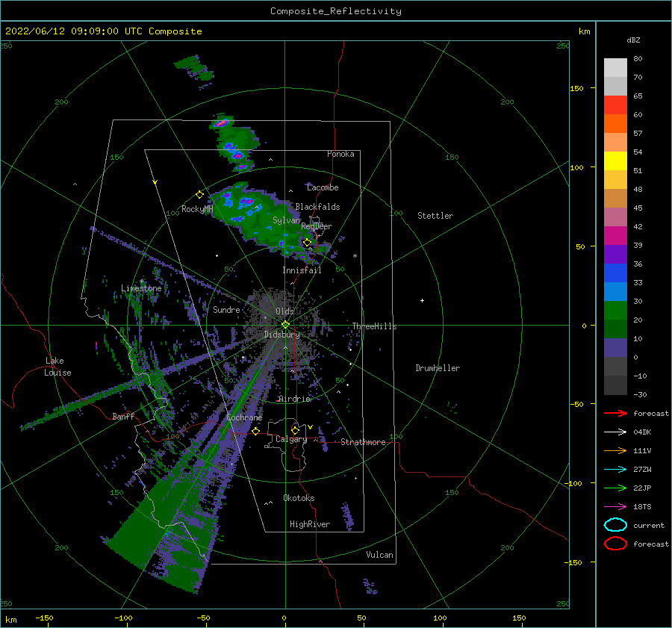
Task: Click the Limestone label
Action: [141, 288]
